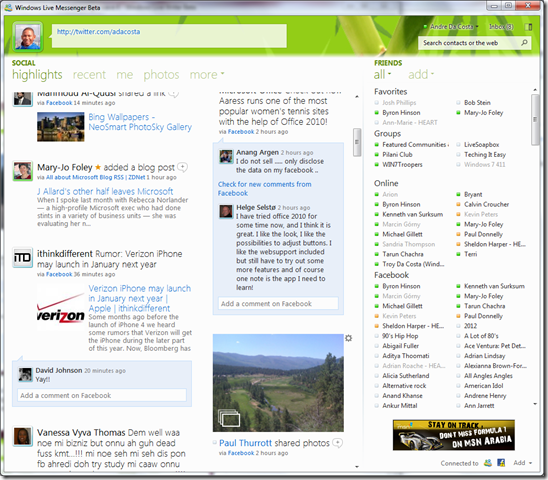This screenshot has width=548, height=480.
Task: Click Andre Da Costa's profile picture
Action: pyautogui.click(x=28, y=37)
